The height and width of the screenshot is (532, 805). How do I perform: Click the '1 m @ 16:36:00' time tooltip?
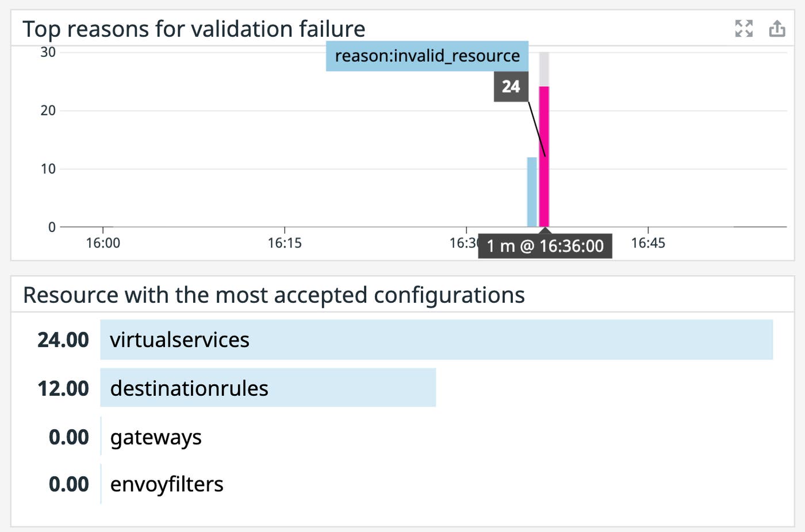click(x=545, y=246)
